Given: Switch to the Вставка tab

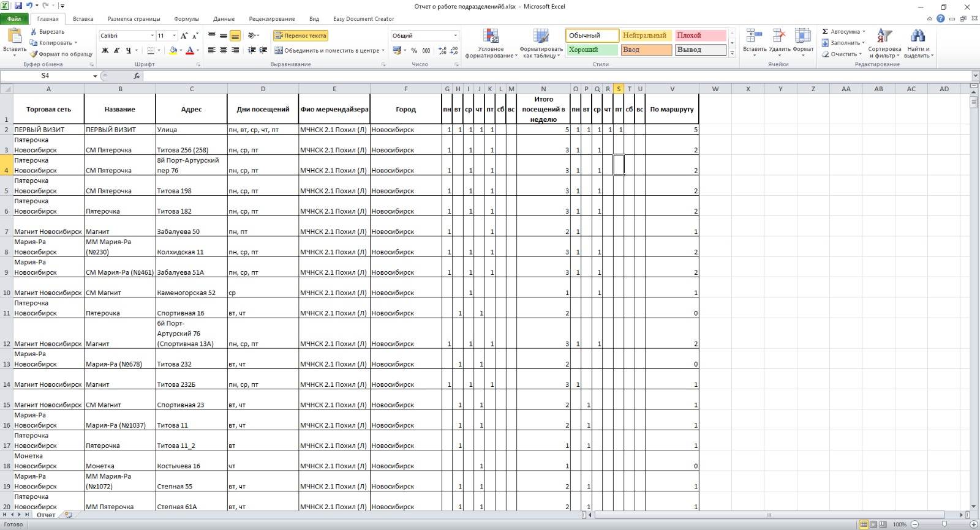Looking at the screenshot, I should (83, 19).
